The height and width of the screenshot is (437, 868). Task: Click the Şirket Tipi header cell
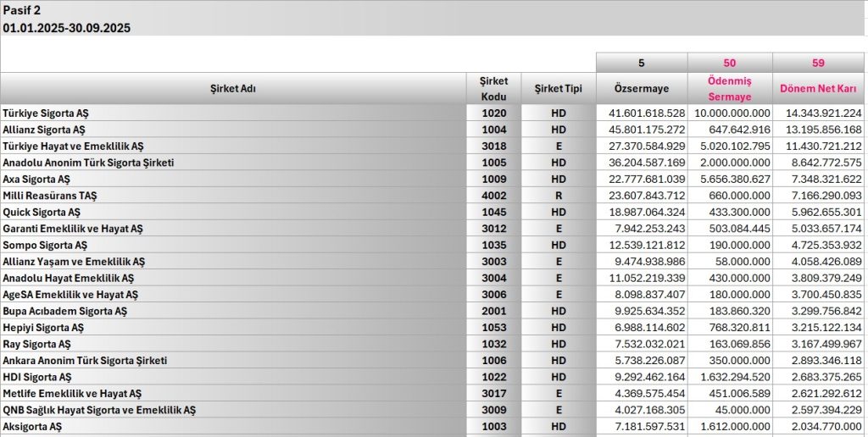[x=558, y=88]
